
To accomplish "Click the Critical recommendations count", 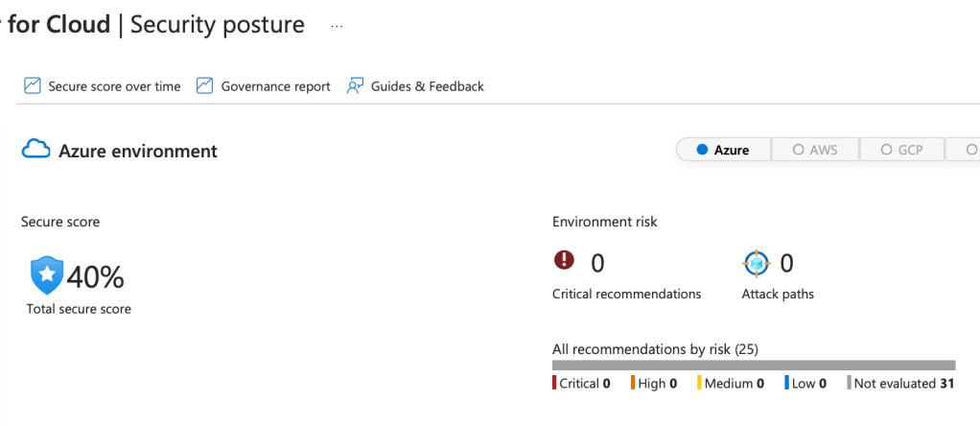I will click(x=597, y=263).
